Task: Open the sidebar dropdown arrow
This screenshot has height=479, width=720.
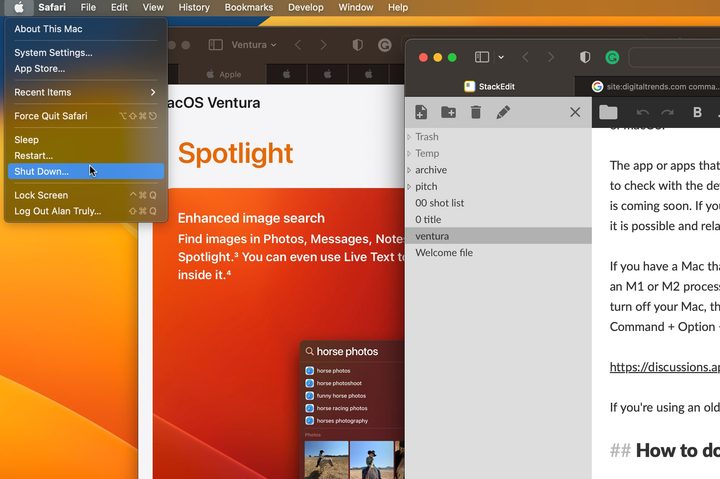Action: (501, 57)
